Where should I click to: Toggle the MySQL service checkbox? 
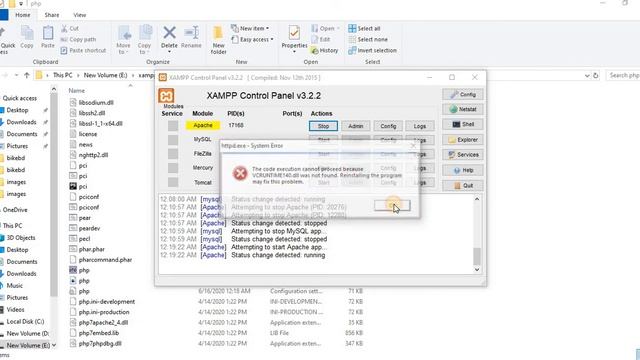click(173, 140)
